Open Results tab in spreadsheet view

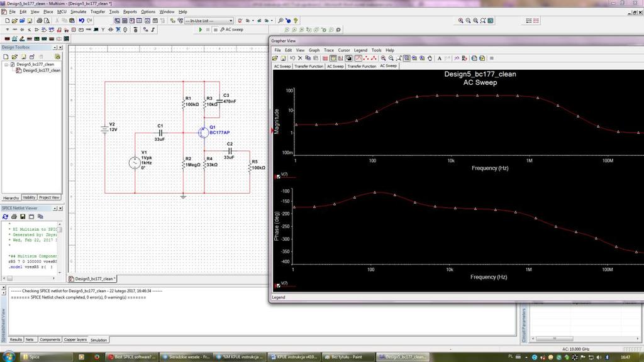coord(16,339)
